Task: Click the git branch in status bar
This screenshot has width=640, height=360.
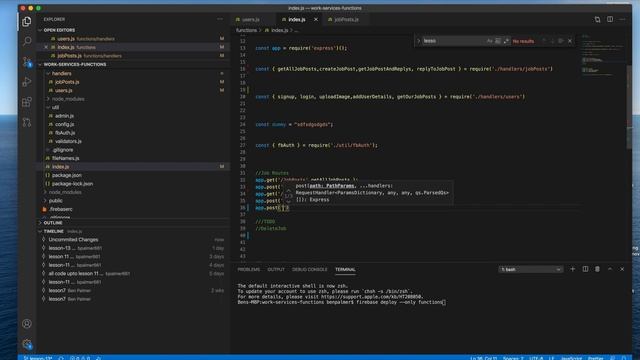Action: [x=38, y=358]
